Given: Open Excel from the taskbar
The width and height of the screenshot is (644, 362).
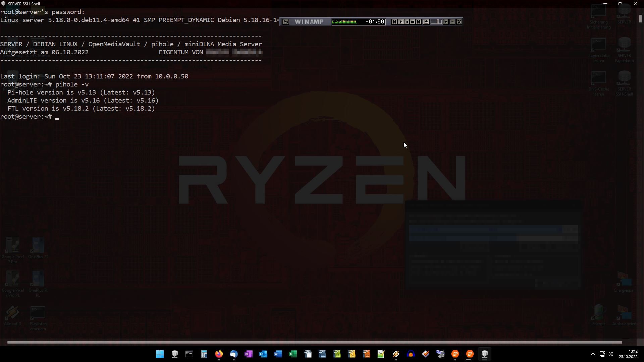Looking at the screenshot, I should [293, 354].
